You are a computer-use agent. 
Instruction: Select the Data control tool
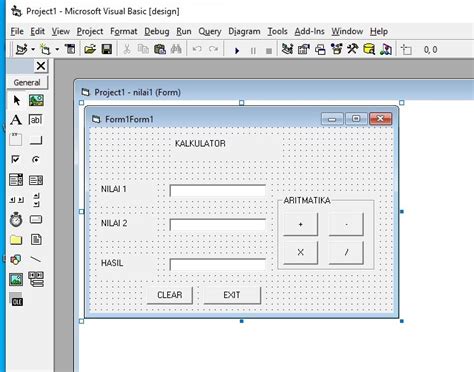(x=36, y=279)
